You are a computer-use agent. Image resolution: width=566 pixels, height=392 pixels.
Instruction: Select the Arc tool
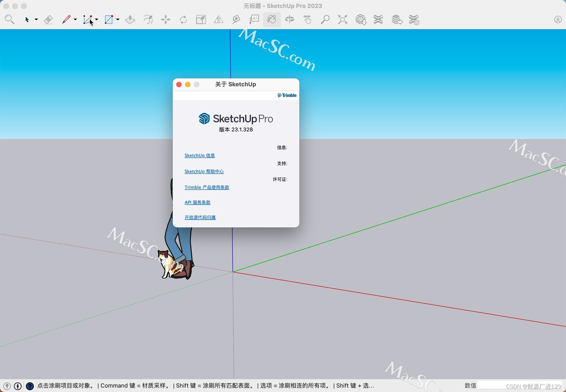[88, 20]
